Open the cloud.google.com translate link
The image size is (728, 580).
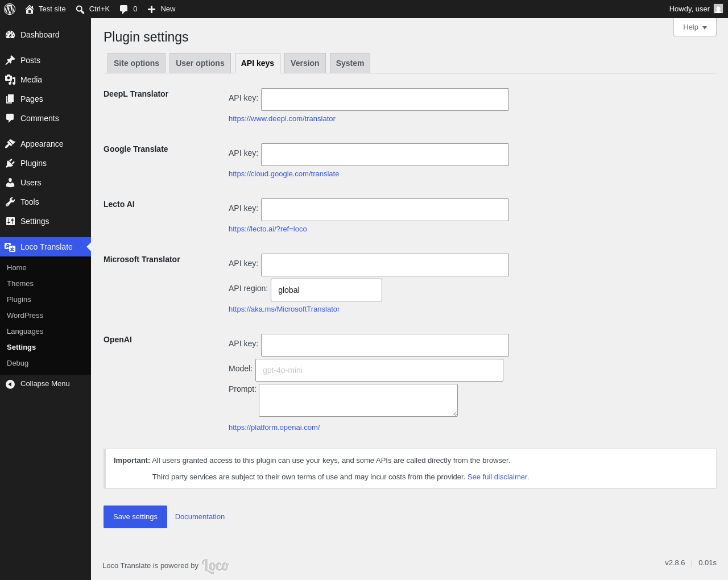click(284, 174)
